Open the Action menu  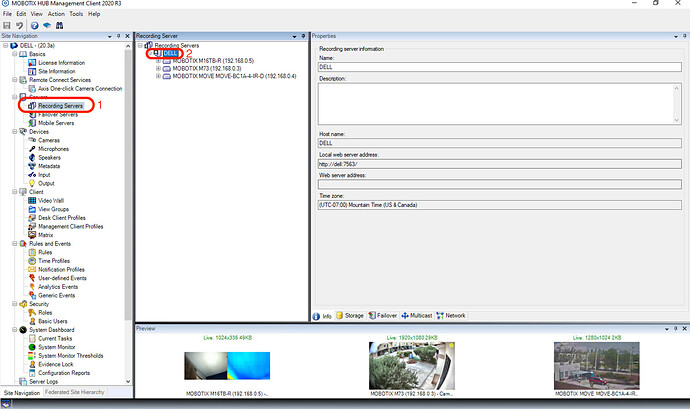[x=56, y=14]
